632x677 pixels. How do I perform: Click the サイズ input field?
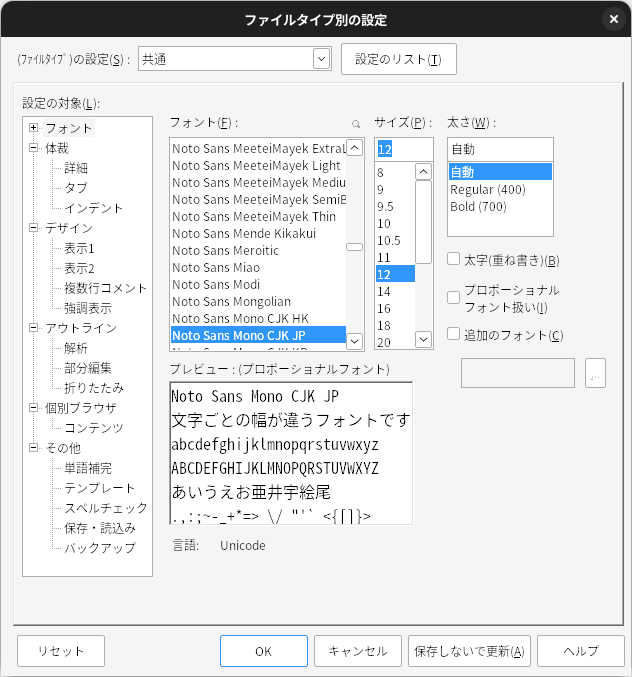pos(404,149)
